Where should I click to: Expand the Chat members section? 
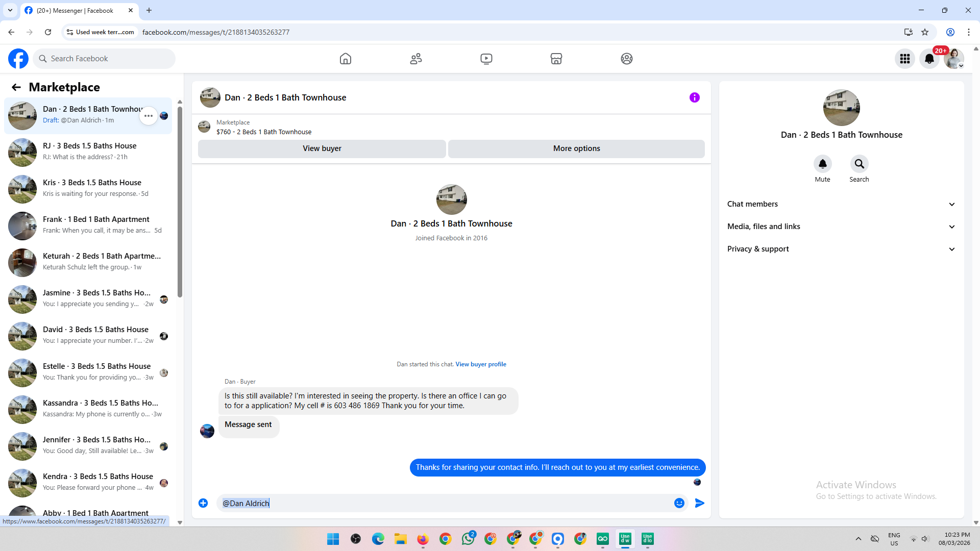[x=841, y=204]
